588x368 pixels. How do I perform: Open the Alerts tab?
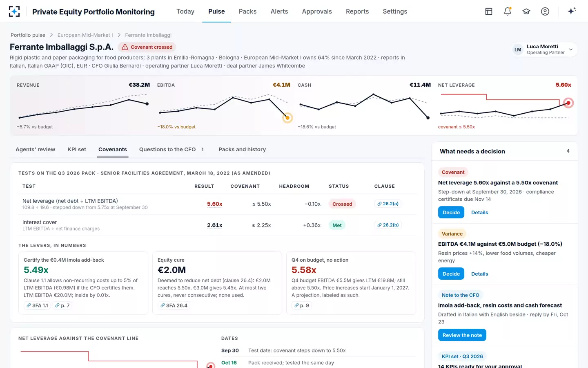(x=279, y=11)
